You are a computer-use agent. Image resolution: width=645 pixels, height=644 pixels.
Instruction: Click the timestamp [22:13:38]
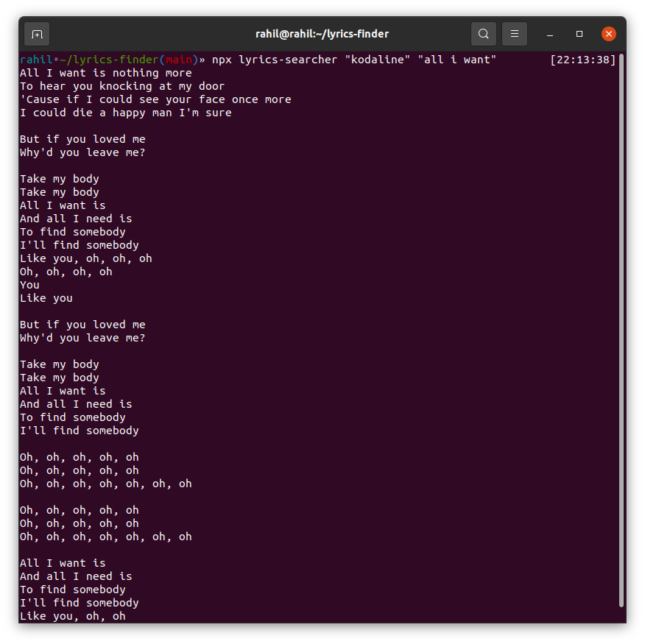[583, 60]
